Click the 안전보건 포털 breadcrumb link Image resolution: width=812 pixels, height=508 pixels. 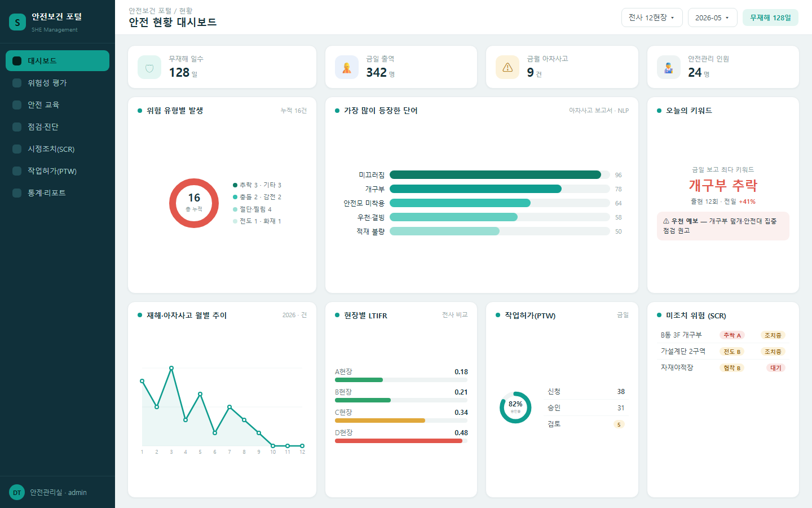tap(150, 11)
